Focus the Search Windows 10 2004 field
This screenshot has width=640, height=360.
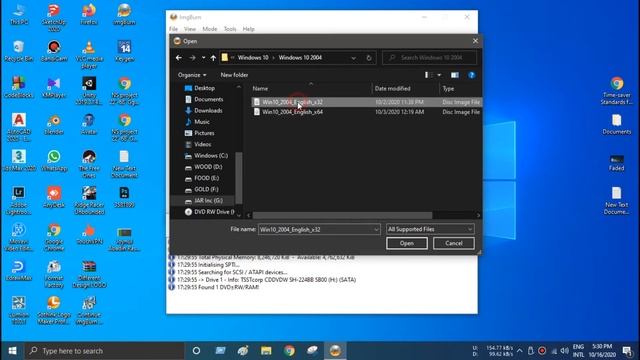(x=429, y=58)
